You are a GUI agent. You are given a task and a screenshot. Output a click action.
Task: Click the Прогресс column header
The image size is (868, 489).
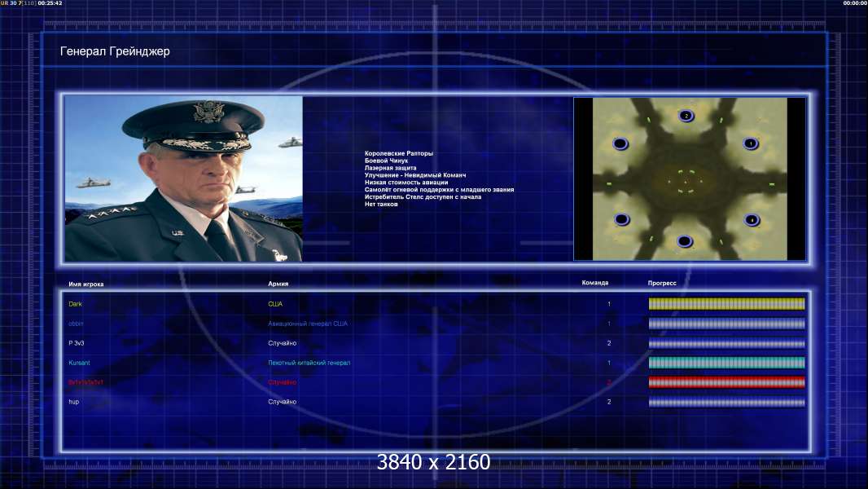click(662, 283)
